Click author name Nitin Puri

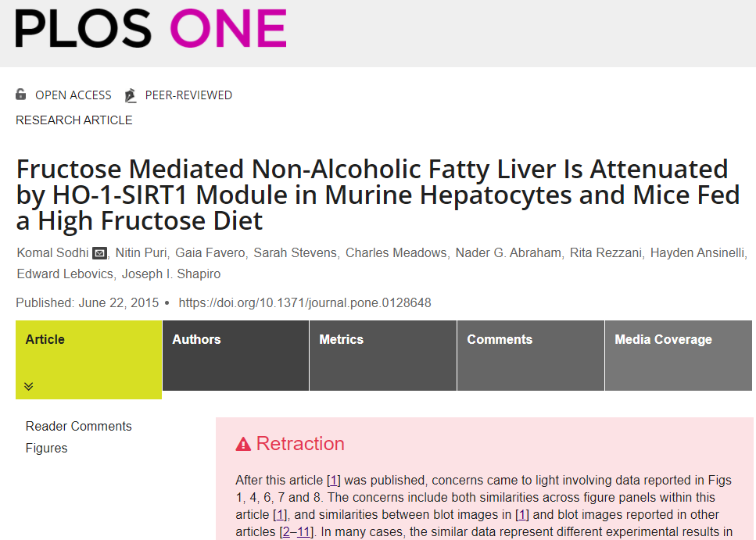[x=139, y=253]
